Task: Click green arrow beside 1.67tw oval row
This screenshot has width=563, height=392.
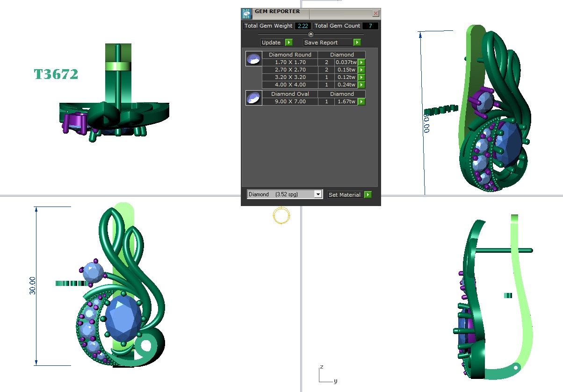Action: pyautogui.click(x=361, y=101)
